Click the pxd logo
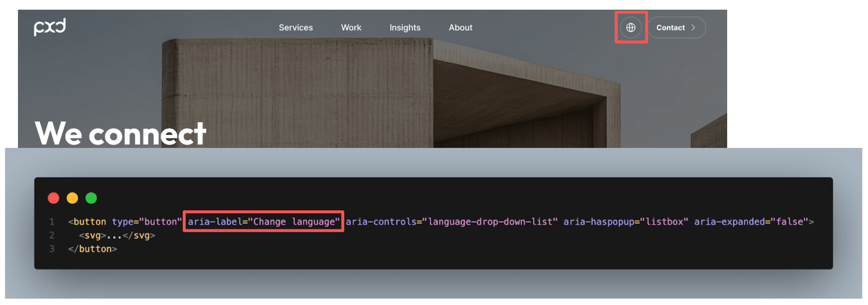The image size is (868, 305). coord(50,27)
